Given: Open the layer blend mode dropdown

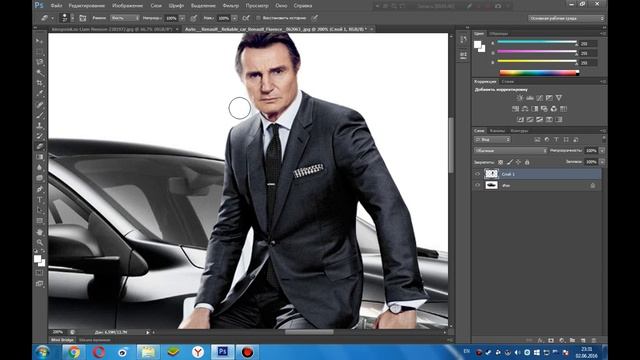Looking at the screenshot, I should coord(510,151).
